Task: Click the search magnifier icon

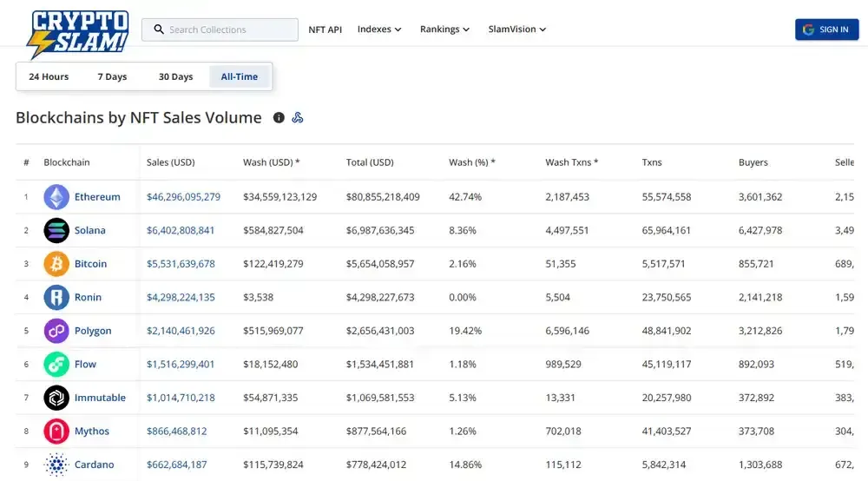Action: [x=159, y=30]
